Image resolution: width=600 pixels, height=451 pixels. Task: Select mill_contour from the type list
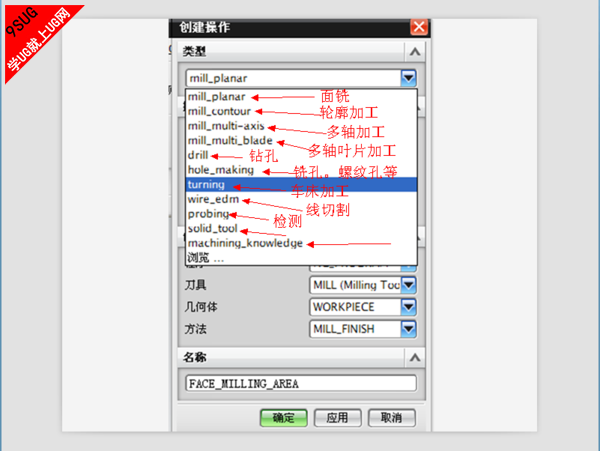pos(301,111)
